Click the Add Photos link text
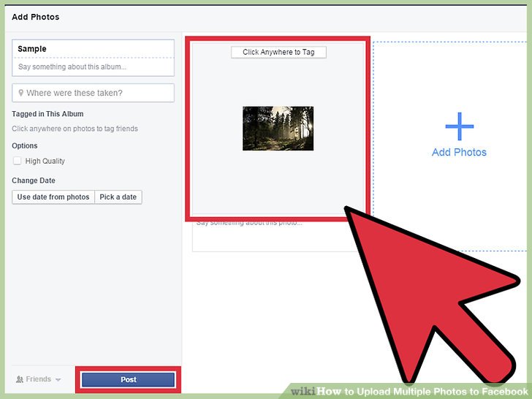The height and width of the screenshot is (399, 532). click(459, 152)
